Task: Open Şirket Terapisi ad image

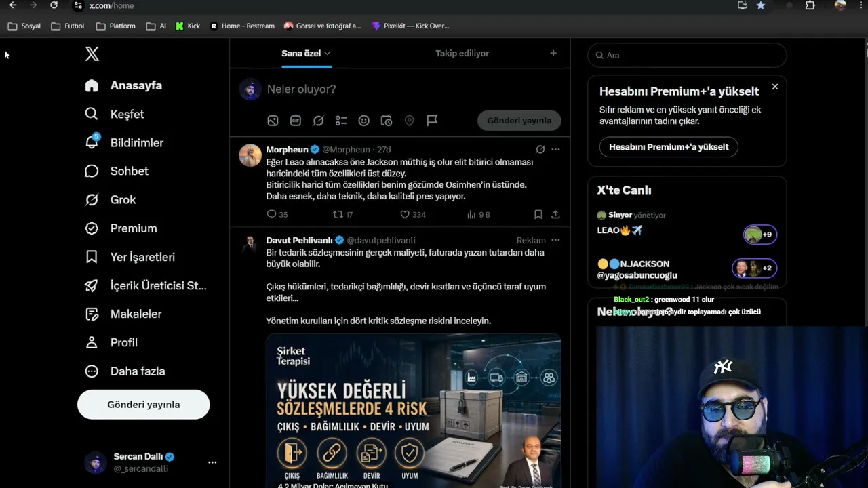Action: point(414,411)
